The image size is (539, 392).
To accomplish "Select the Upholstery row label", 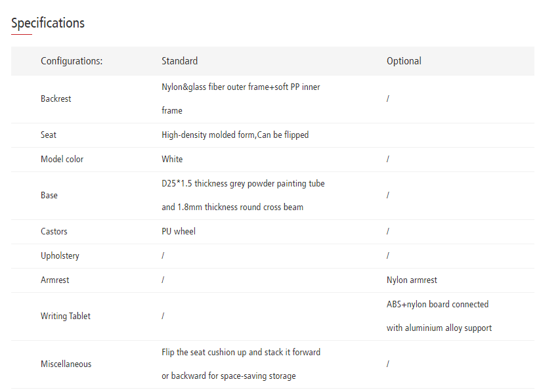I will click(60, 255).
